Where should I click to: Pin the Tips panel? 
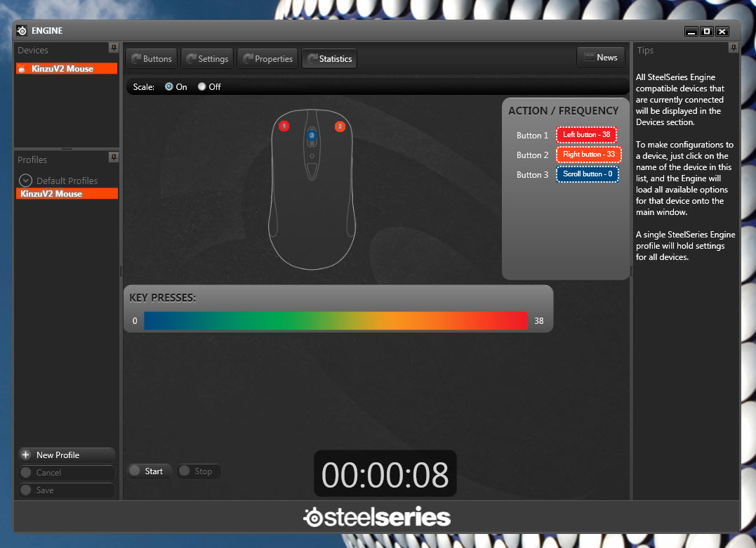coord(734,48)
